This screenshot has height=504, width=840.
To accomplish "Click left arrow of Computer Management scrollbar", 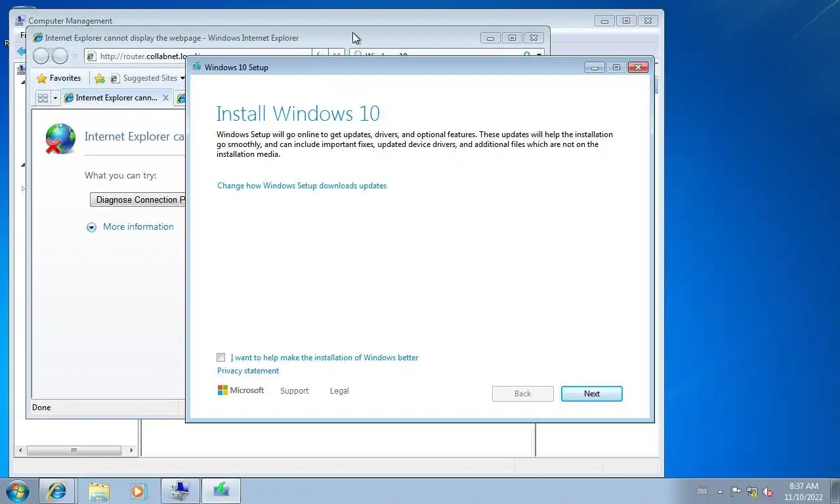I will click(x=20, y=450).
